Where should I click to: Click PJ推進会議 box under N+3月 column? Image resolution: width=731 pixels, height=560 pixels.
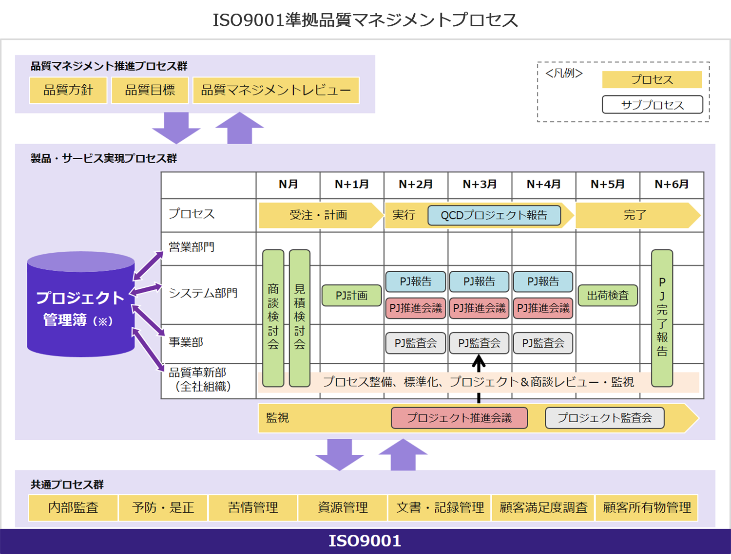(480, 308)
